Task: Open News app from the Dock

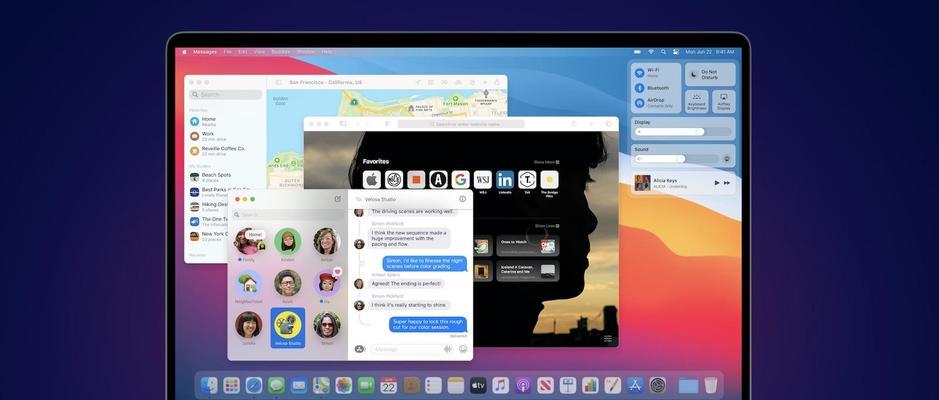Action: (x=546, y=385)
